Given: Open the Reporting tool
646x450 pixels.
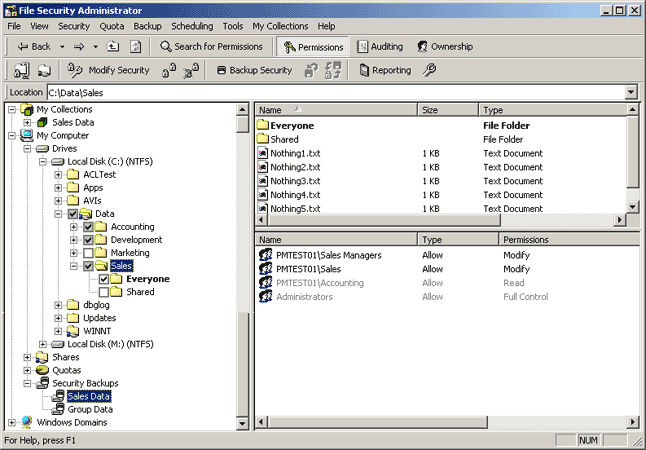Looking at the screenshot, I should 386,70.
